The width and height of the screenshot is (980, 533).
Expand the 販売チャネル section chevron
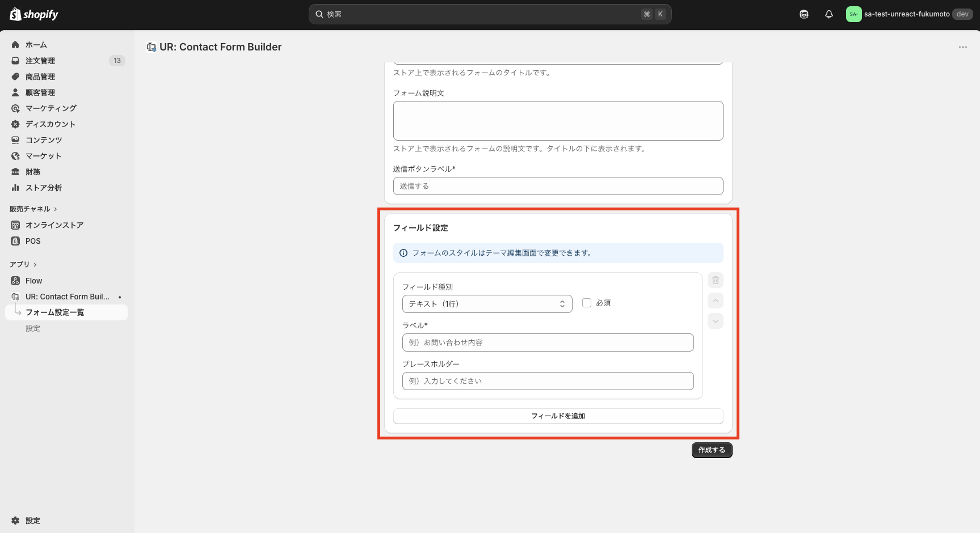[x=56, y=209]
